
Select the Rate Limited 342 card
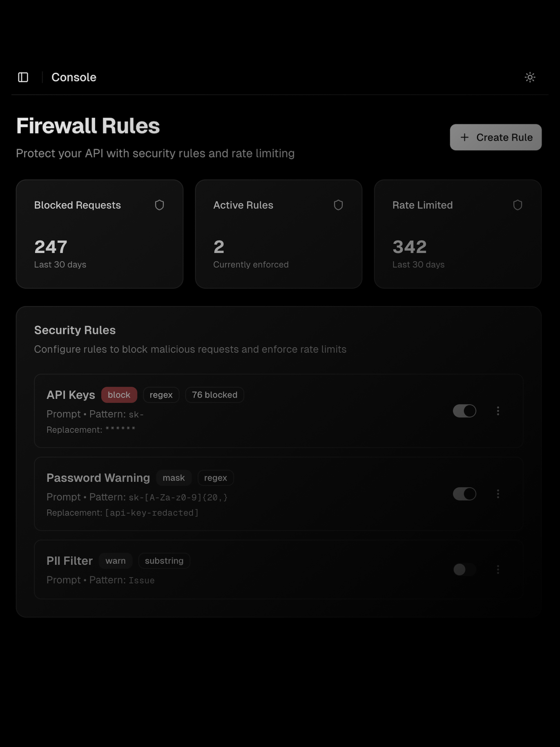pos(457,234)
